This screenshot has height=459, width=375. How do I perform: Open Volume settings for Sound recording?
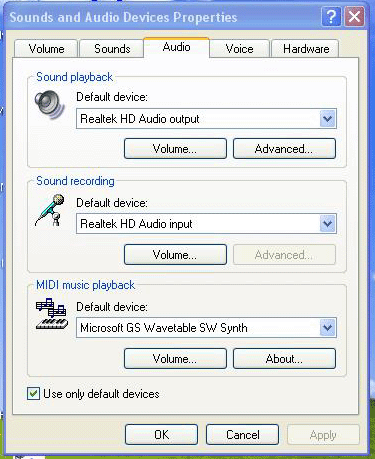175,255
